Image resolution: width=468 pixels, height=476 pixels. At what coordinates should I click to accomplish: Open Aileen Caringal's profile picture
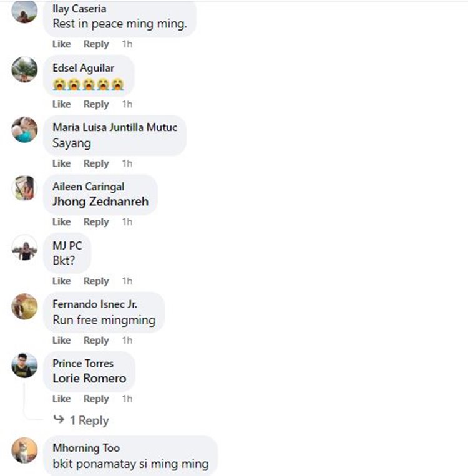tap(24, 188)
